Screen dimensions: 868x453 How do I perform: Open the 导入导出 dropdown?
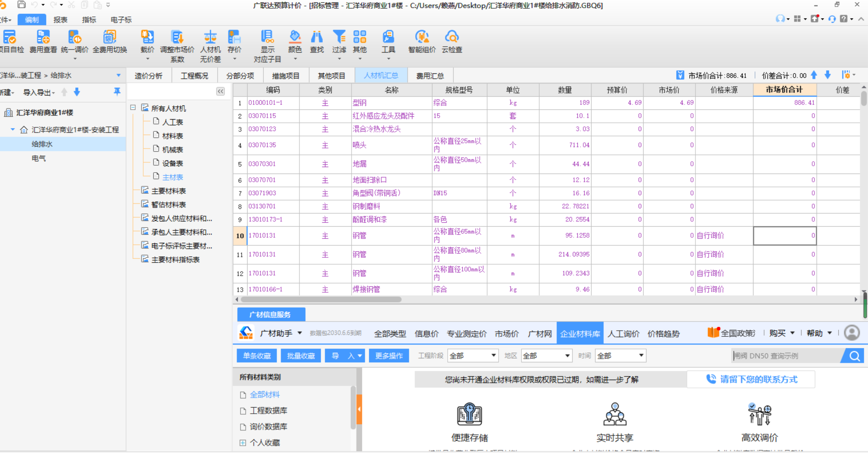39,93
